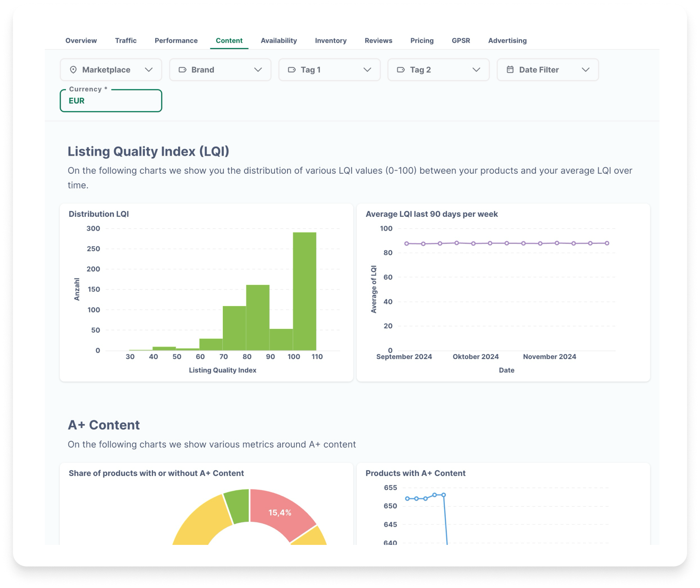This screenshot has width=700, height=588.
Task: Click the first data point on Average LQI line
Action: click(x=406, y=244)
